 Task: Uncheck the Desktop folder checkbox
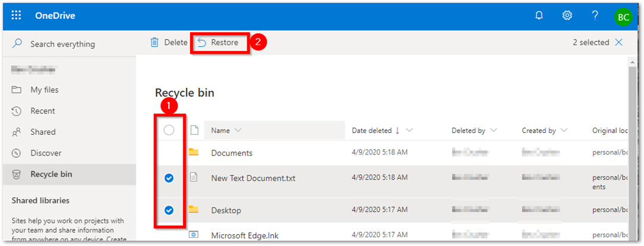coord(169,210)
